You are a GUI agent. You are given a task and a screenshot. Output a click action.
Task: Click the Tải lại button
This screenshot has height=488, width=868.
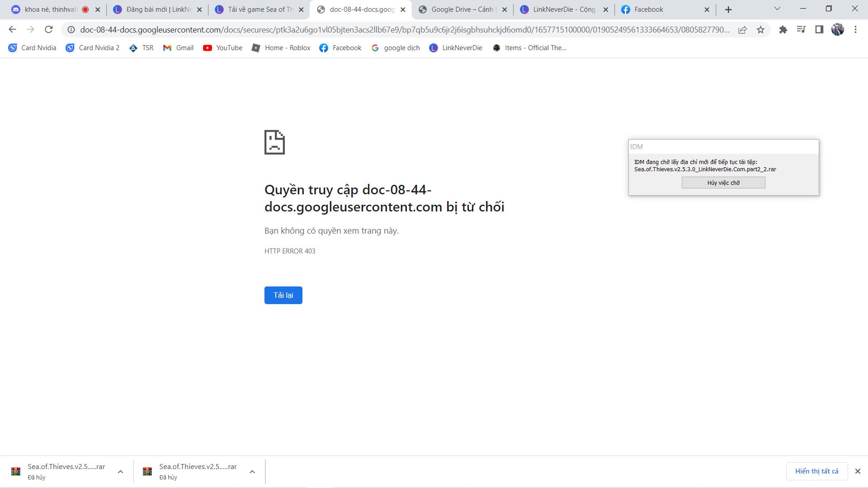[283, 296]
